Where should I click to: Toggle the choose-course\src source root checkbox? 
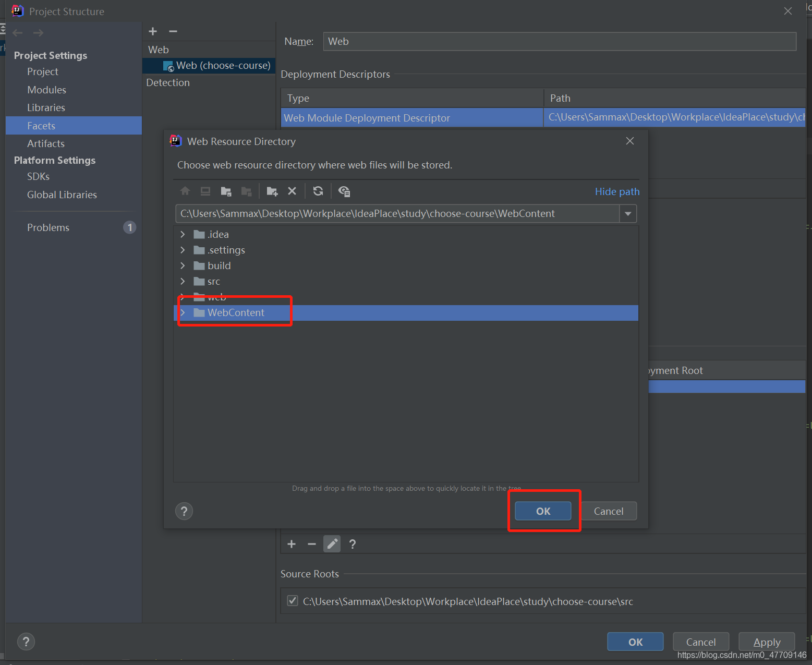point(293,601)
